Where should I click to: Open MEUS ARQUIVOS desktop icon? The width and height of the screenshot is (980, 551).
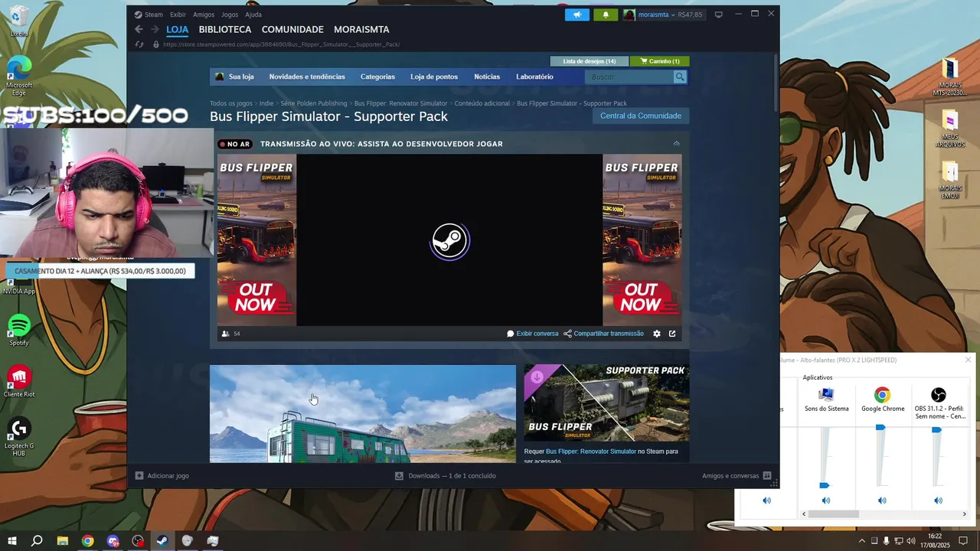point(950,129)
